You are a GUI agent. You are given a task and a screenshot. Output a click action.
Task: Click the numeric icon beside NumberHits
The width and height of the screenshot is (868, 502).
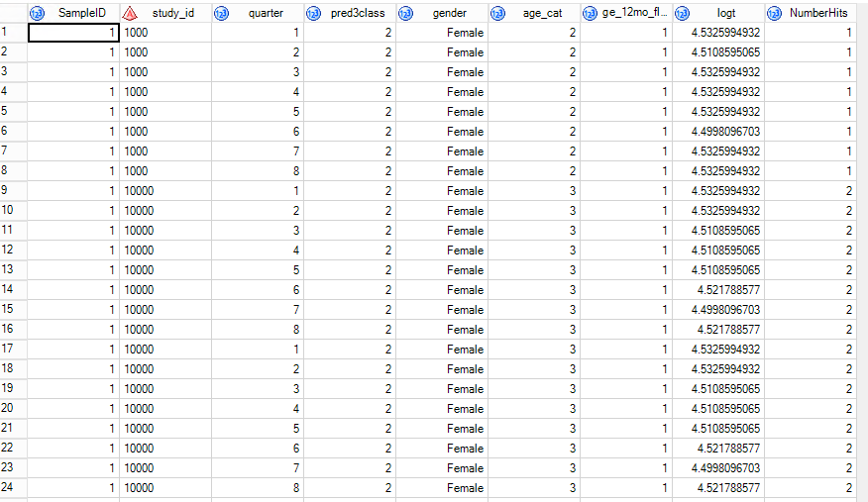[774, 13]
